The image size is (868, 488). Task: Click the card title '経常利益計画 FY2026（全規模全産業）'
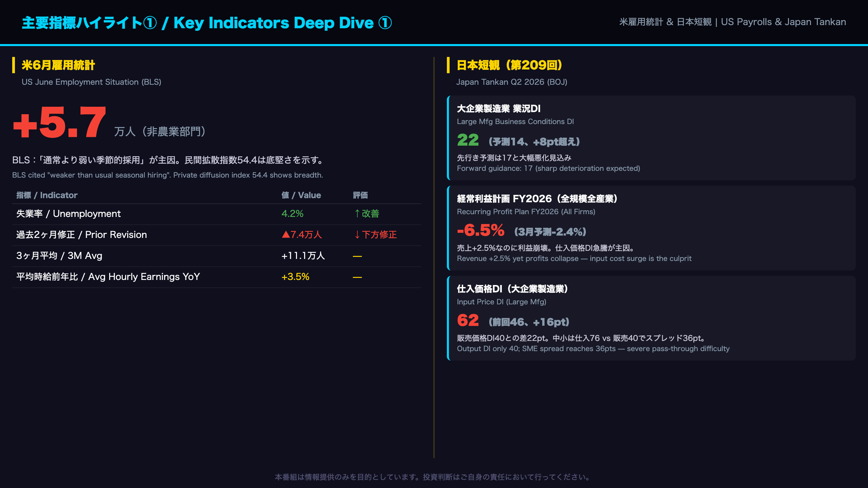(537, 199)
